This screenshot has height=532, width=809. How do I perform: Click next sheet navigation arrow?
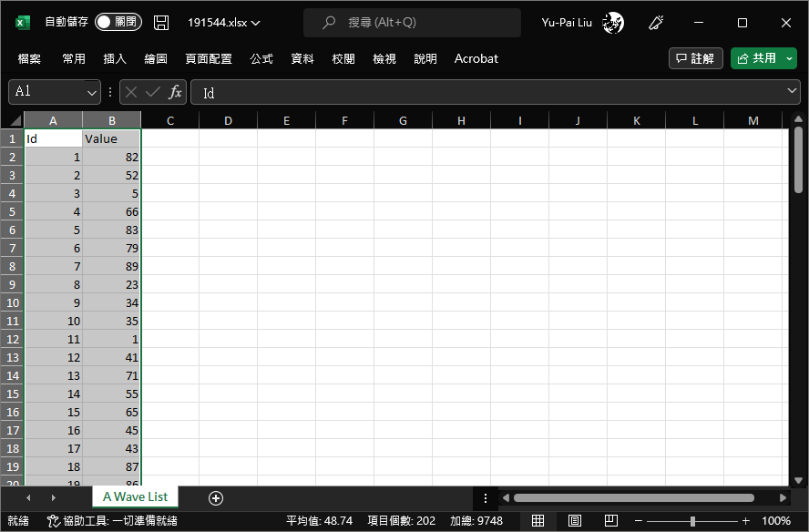pos(53,498)
